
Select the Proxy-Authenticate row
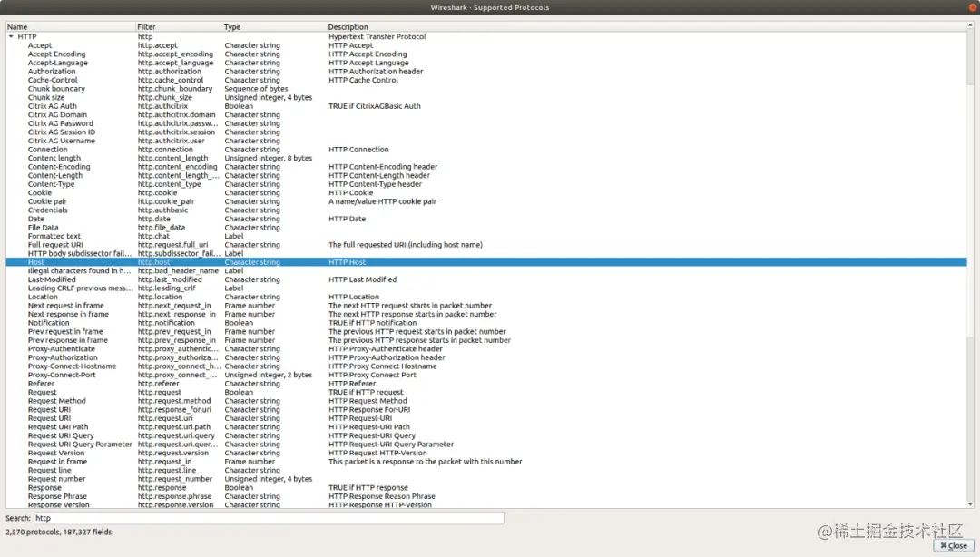tap(486, 349)
